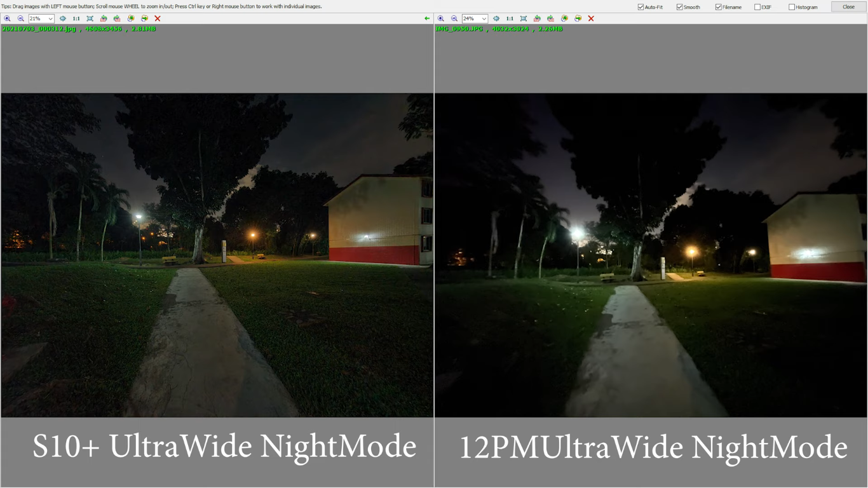
Task: Set left image to 1:1 actual size
Action: 76,18
